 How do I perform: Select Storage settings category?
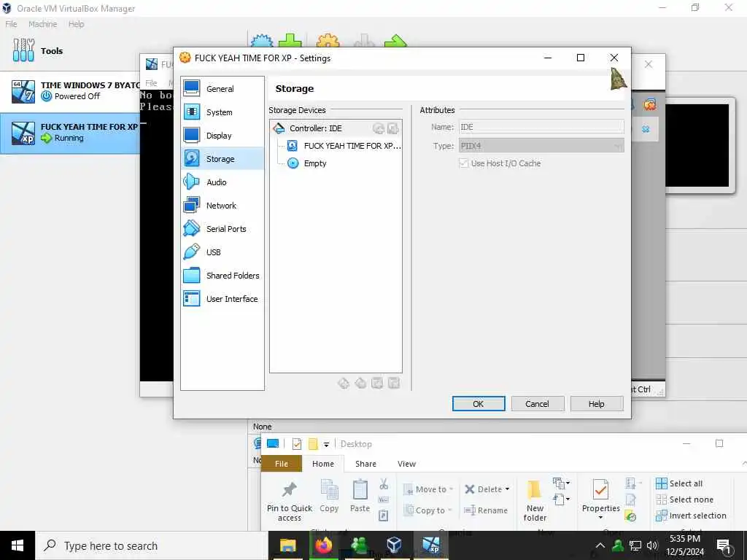pos(222,158)
